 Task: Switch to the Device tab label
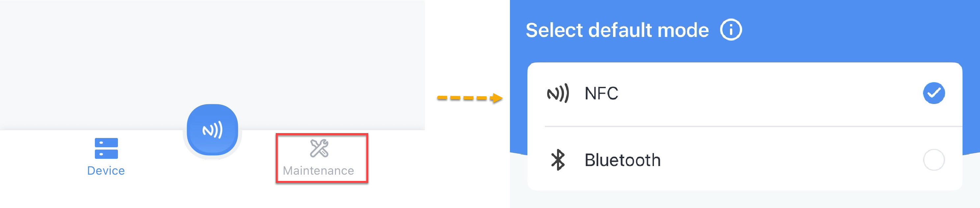tap(106, 171)
